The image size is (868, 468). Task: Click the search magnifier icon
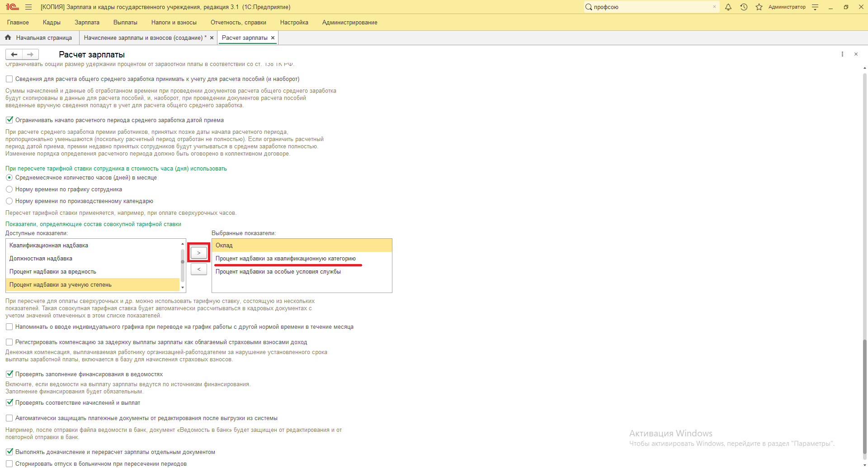(589, 7)
